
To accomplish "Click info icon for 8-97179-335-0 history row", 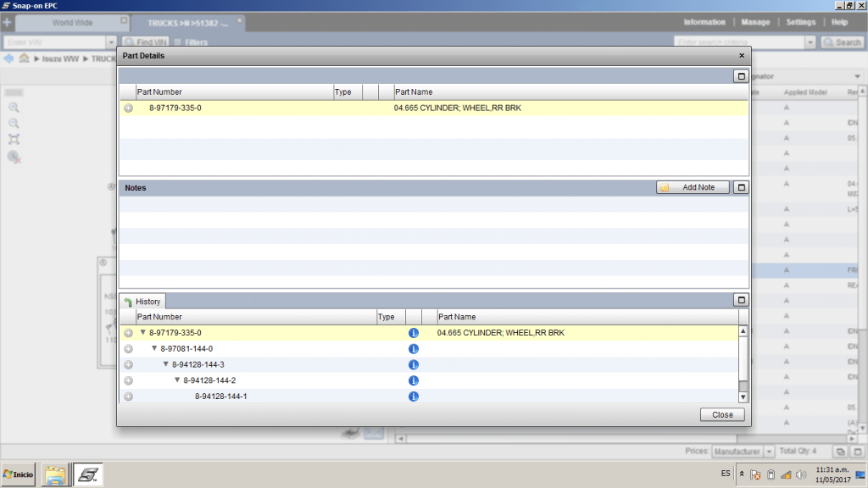I will pos(413,333).
